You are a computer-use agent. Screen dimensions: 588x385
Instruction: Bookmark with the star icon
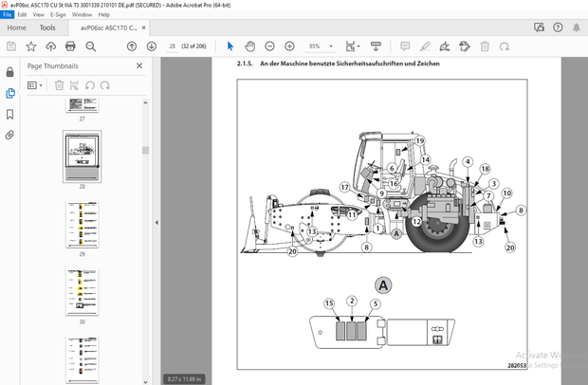point(31,46)
